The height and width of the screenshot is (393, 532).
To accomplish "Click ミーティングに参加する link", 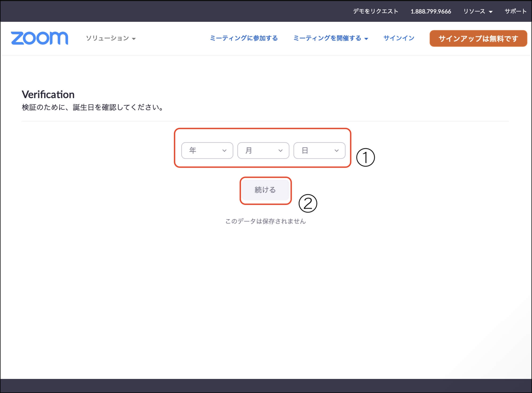I will pyautogui.click(x=244, y=38).
